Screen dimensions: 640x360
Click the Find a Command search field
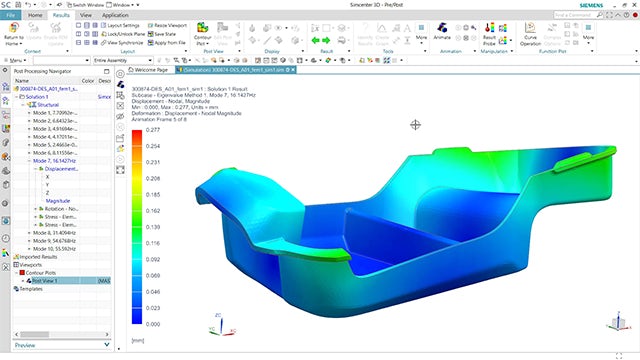click(x=575, y=15)
